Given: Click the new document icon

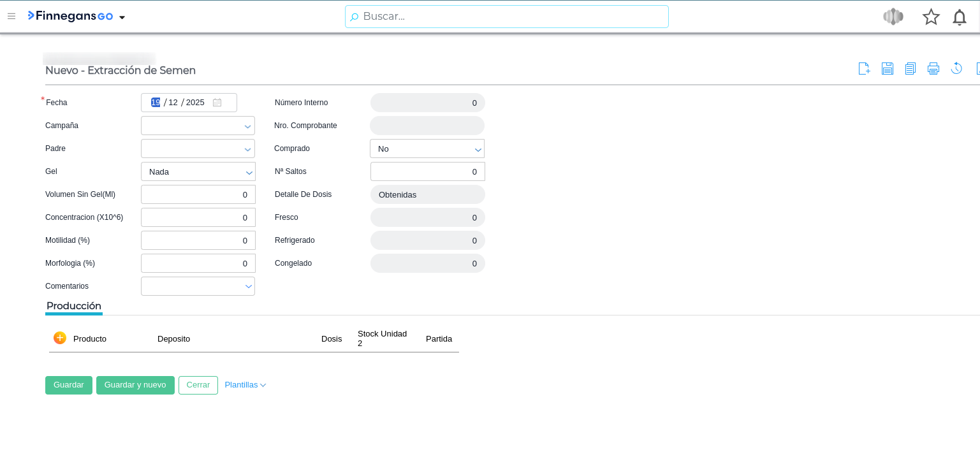Looking at the screenshot, I should (864, 69).
